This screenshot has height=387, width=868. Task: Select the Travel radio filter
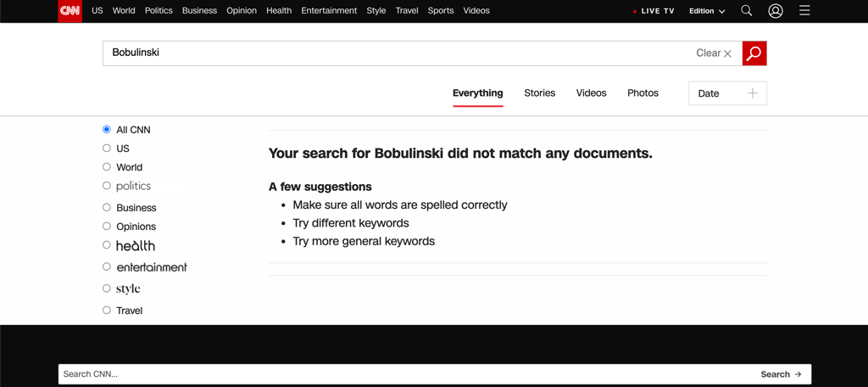point(107,311)
